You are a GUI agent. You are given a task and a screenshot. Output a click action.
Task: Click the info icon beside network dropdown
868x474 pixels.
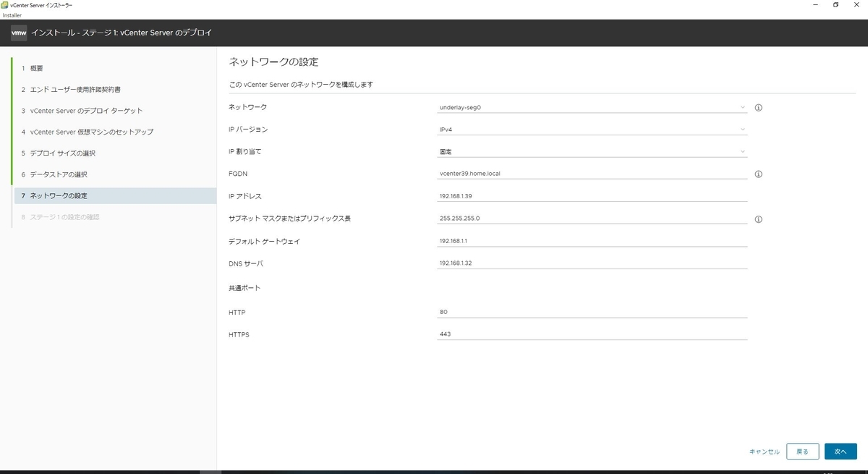tap(759, 108)
